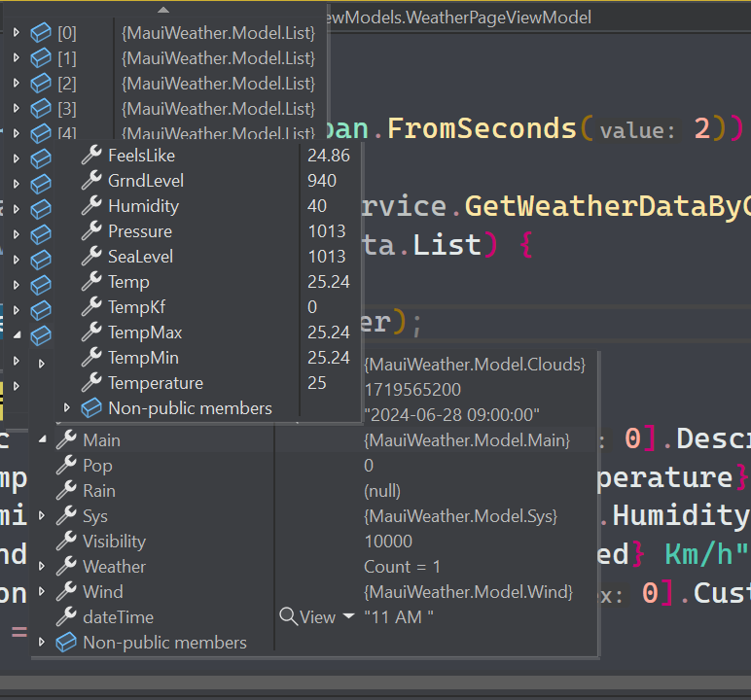Select the Rain value (null)
The width and height of the screenshot is (751, 700).
(382, 491)
